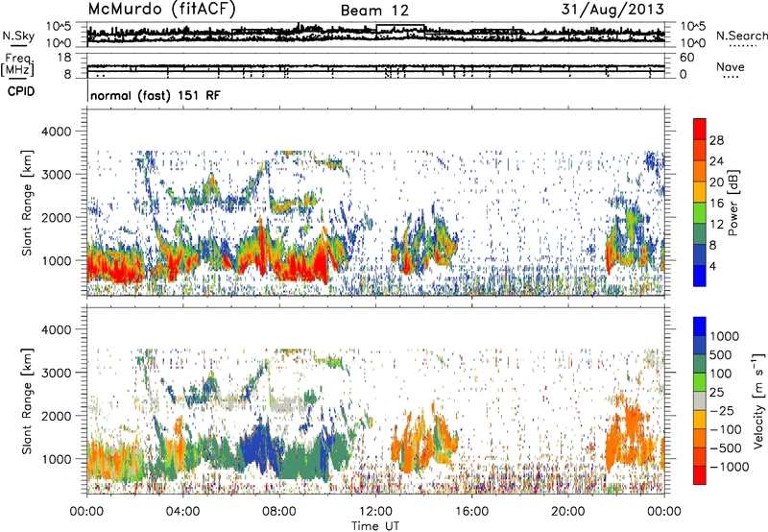Pick the red top of power colorbar
768x532 pixels.
pos(700,129)
